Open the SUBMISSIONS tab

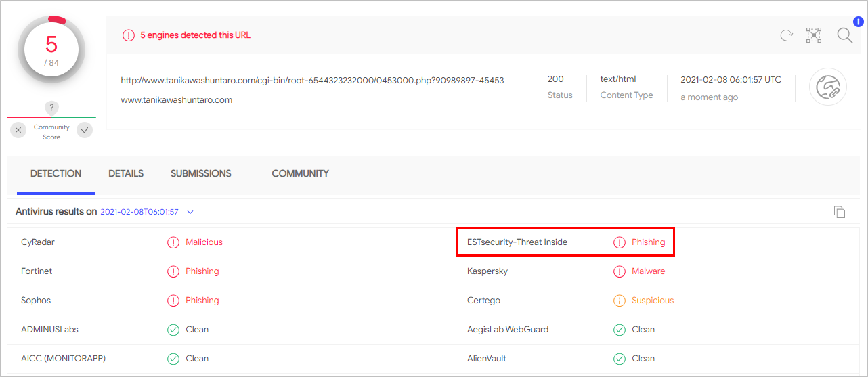click(201, 173)
